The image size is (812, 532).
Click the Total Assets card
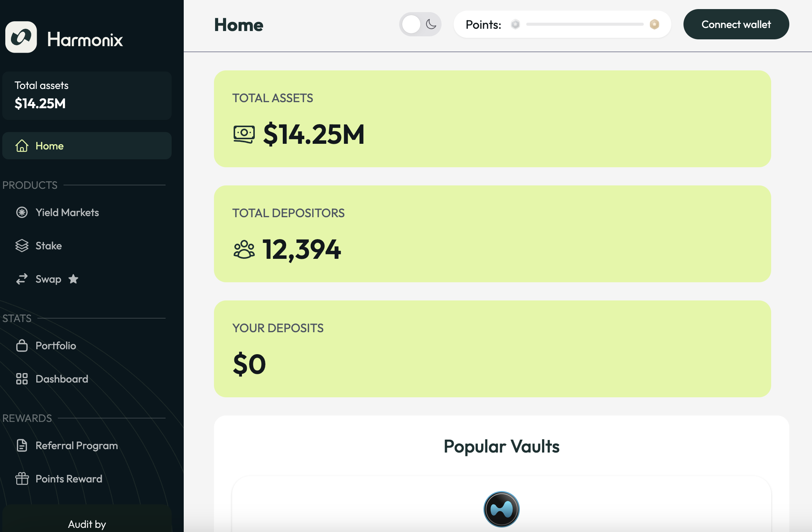tap(492, 119)
